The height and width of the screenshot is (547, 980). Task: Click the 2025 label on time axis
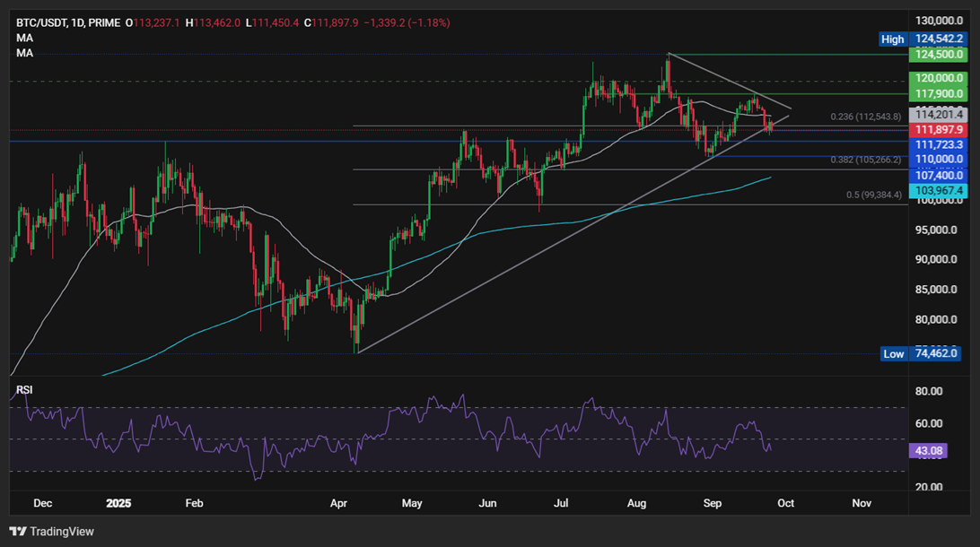pyautogui.click(x=119, y=504)
